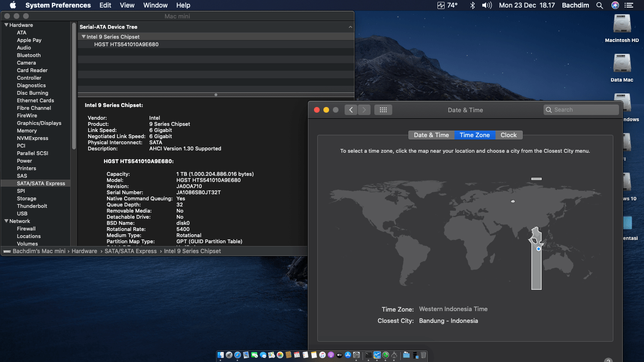This screenshot has width=644, height=362.
Task: Collapse the Network section in sidebar
Action: coord(6,221)
